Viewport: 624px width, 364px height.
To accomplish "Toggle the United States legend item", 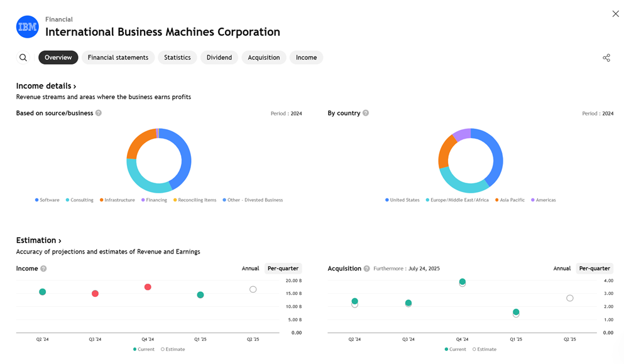I will click(402, 200).
